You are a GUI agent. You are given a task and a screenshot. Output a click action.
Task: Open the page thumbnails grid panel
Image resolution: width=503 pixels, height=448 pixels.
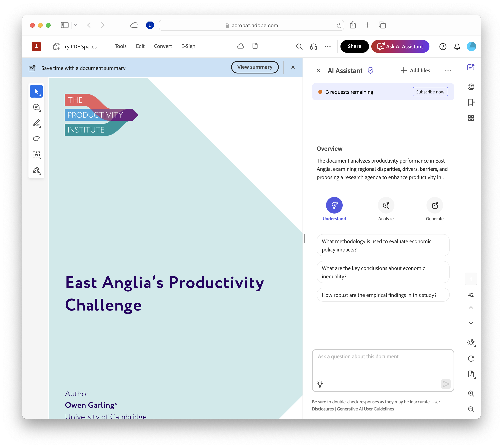coord(471,118)
